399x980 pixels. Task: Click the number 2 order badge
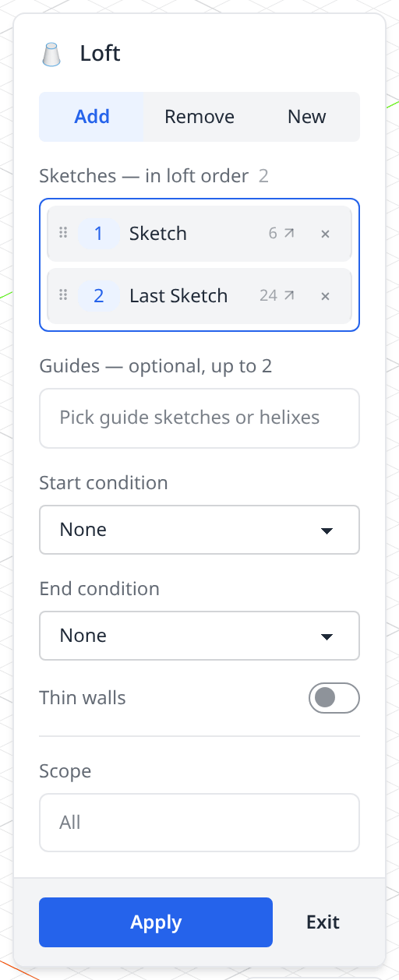click(99, 295)
